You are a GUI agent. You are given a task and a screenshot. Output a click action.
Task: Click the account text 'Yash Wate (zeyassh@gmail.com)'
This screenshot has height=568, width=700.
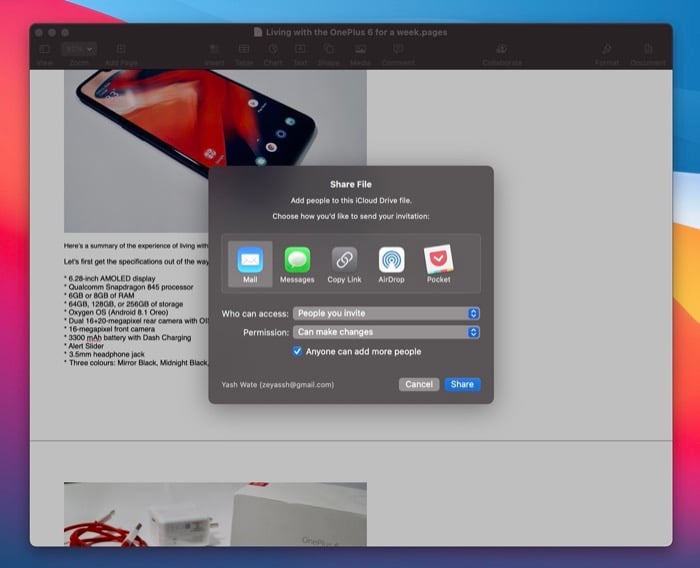tap(278, 384)
